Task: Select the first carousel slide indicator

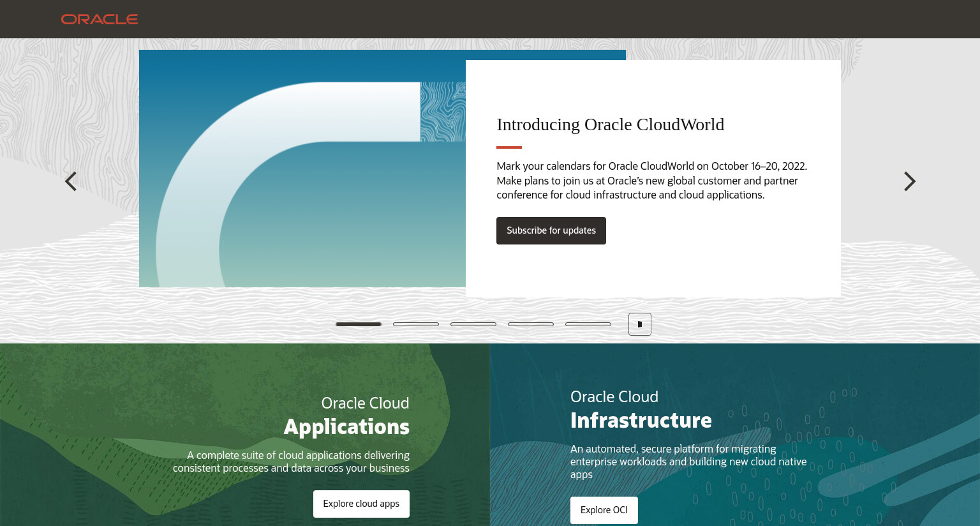Action: click(359, 324)
